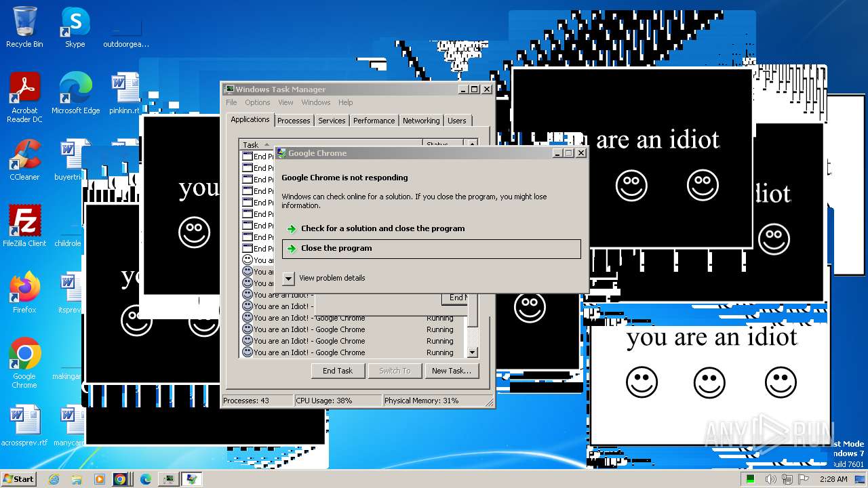This screenshot has width=868, height=488.
Task: Switch to the Networking tab
Action: 421,121
